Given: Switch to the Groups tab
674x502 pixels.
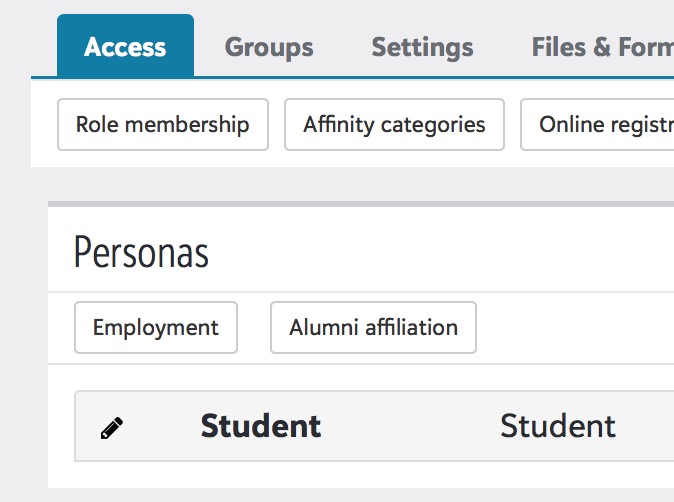Looking at the screenshot, I should [269, 47].
